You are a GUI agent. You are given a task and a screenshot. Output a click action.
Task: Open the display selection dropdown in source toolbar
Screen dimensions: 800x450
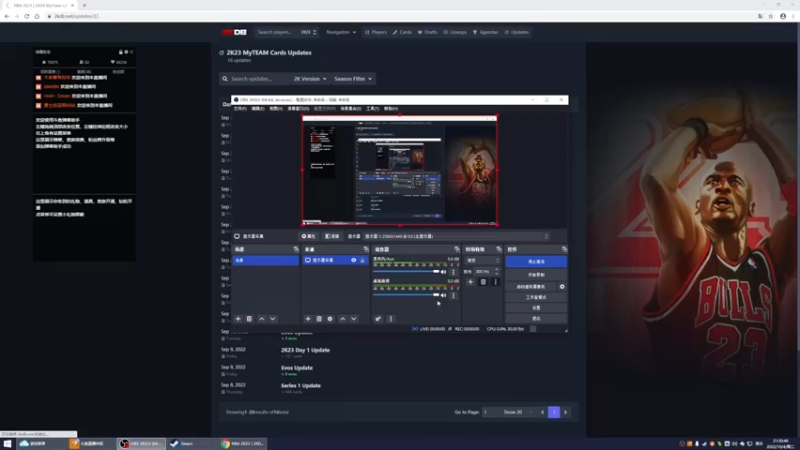pos(457,236)
